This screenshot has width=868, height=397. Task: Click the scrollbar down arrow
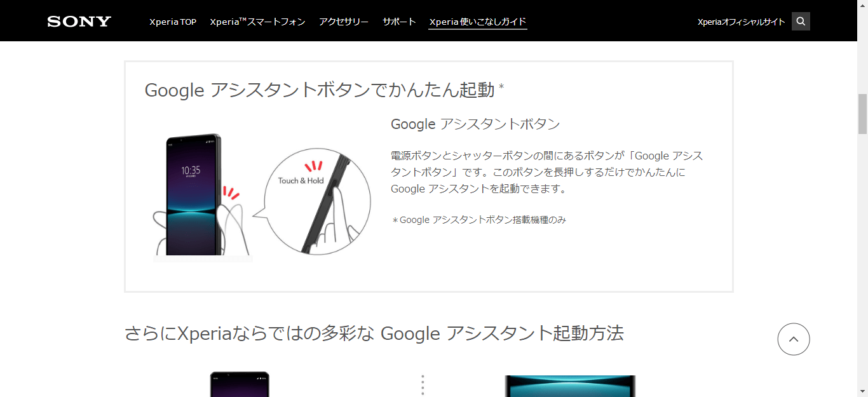(863, 392)
